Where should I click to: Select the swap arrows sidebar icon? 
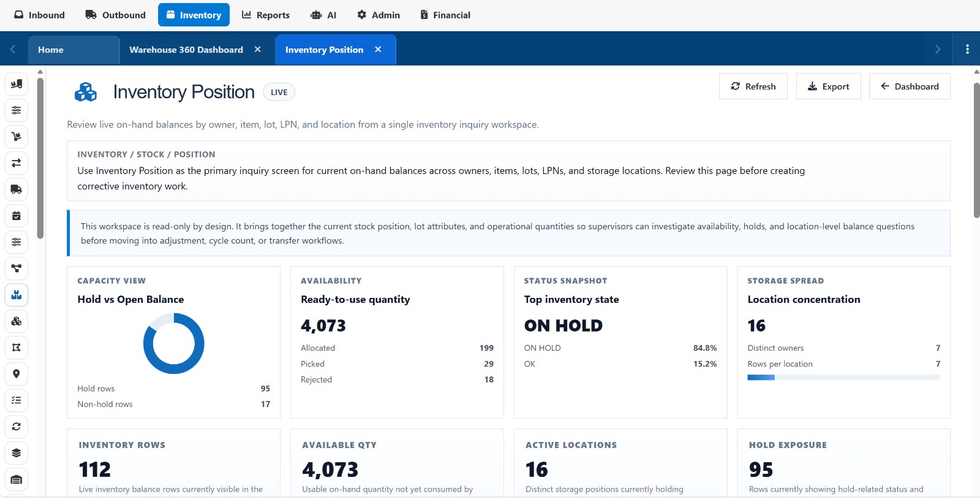pyautogui.click(x=17, y=163)
